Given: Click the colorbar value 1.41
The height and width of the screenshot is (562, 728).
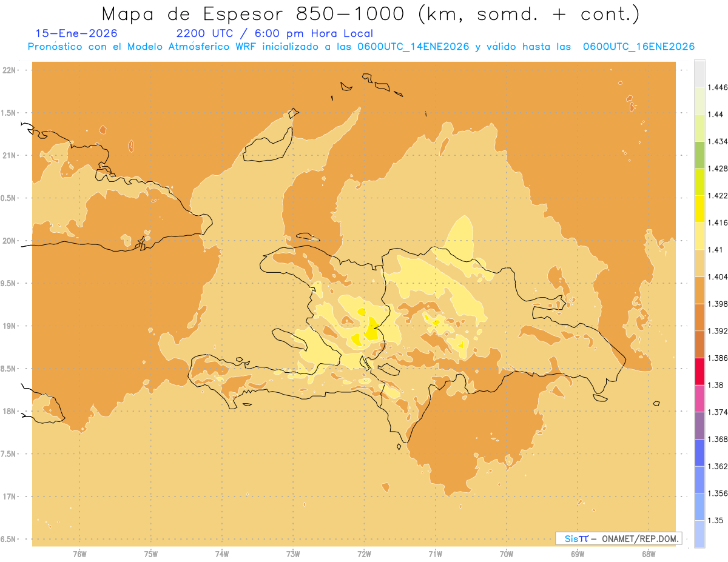Looking at the screenshot, I should 715,249.
